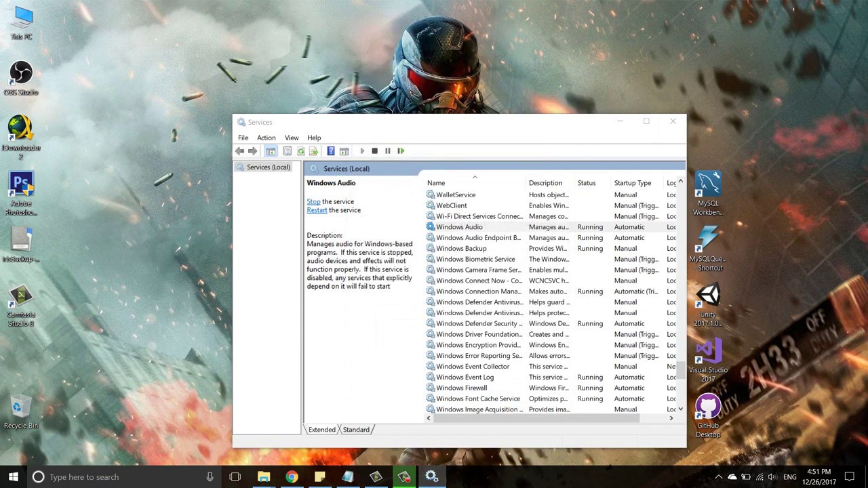Click the vertical scrollbar down arrow

pyautogui.click(x=680, y=409)
